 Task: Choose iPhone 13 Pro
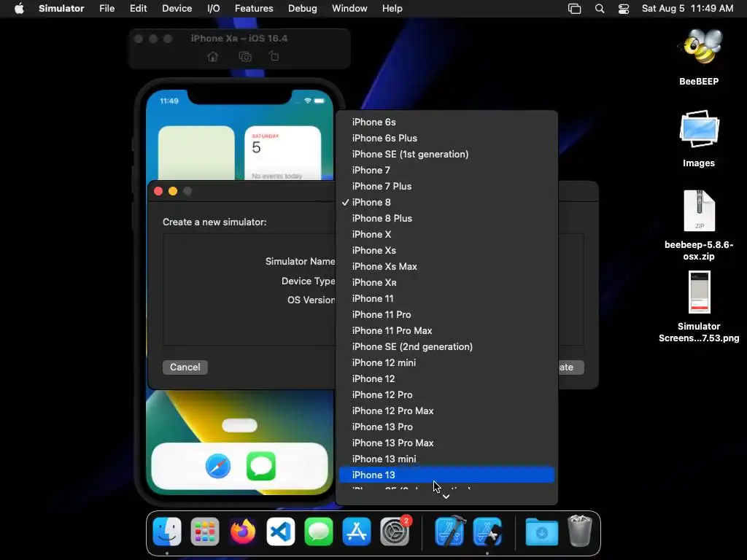[x=446, y=427]
